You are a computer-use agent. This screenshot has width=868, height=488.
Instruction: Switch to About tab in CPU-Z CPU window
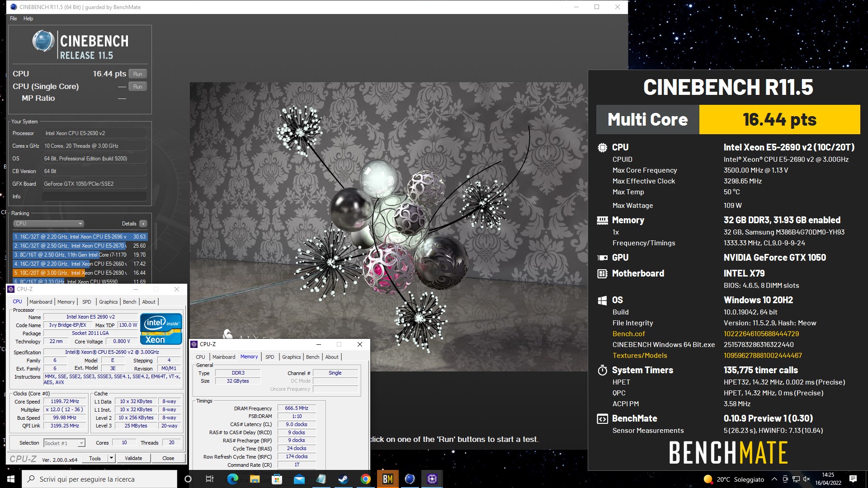[149, 302]
